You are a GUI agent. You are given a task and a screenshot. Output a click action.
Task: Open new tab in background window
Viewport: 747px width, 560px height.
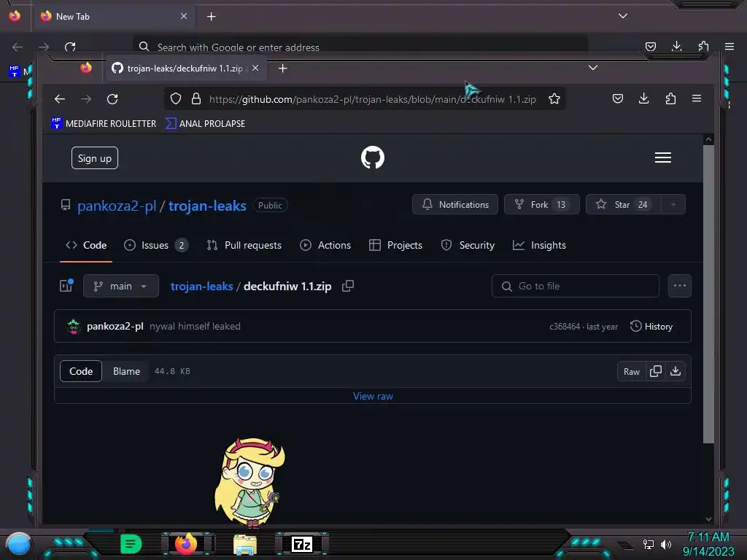211,17
